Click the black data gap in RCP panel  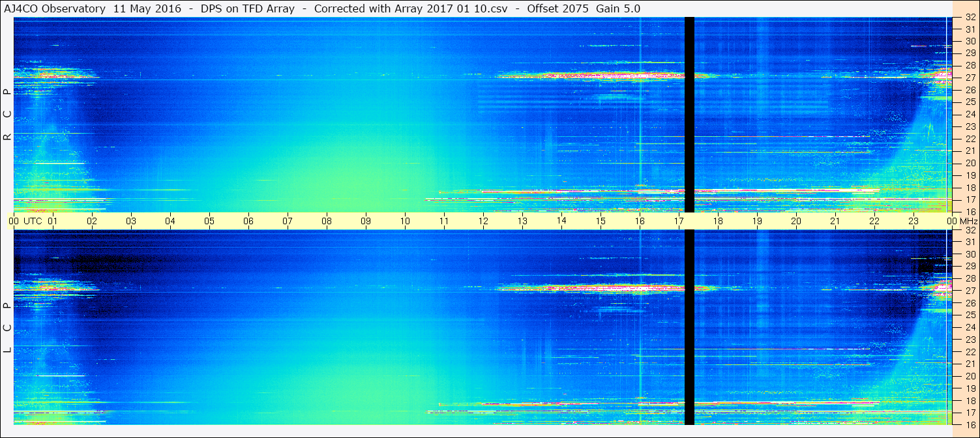pos(689,115)
